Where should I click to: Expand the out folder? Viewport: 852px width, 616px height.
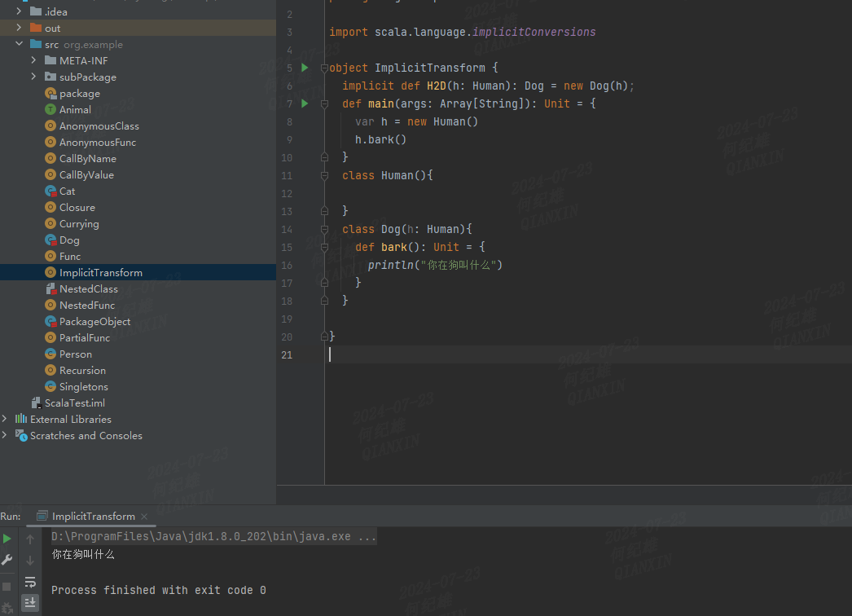(x=19, y=28)
